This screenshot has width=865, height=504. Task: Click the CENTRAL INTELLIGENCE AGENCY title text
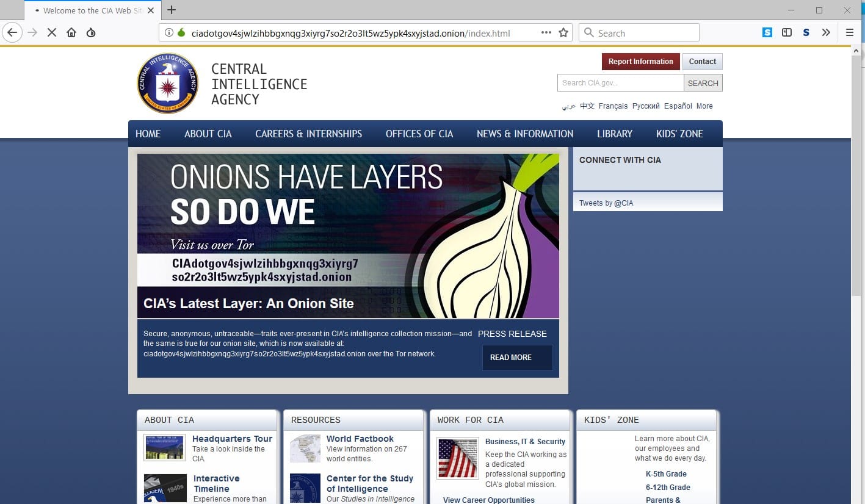(x=259, y=84)
